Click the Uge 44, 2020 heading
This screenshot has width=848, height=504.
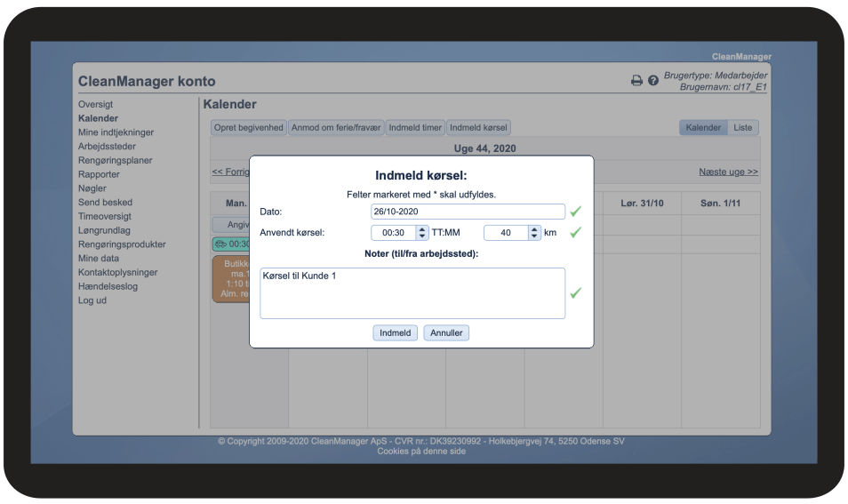click(484, 148)
